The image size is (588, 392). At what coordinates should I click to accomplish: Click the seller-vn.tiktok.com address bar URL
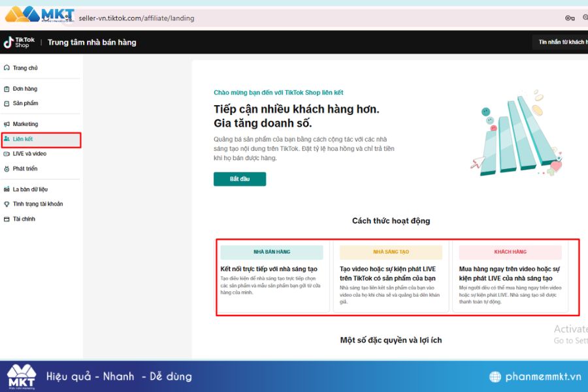coord(137,18)
